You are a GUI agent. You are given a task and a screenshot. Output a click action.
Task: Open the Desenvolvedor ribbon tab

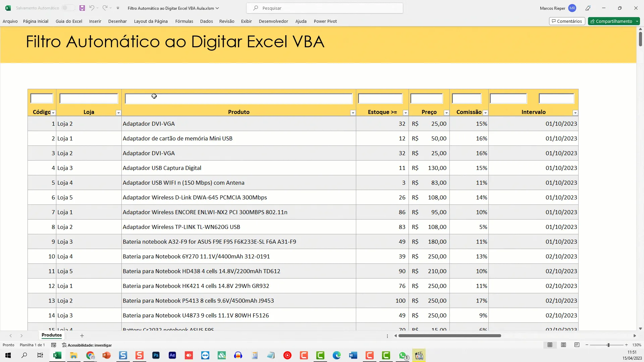pos(273,21)
